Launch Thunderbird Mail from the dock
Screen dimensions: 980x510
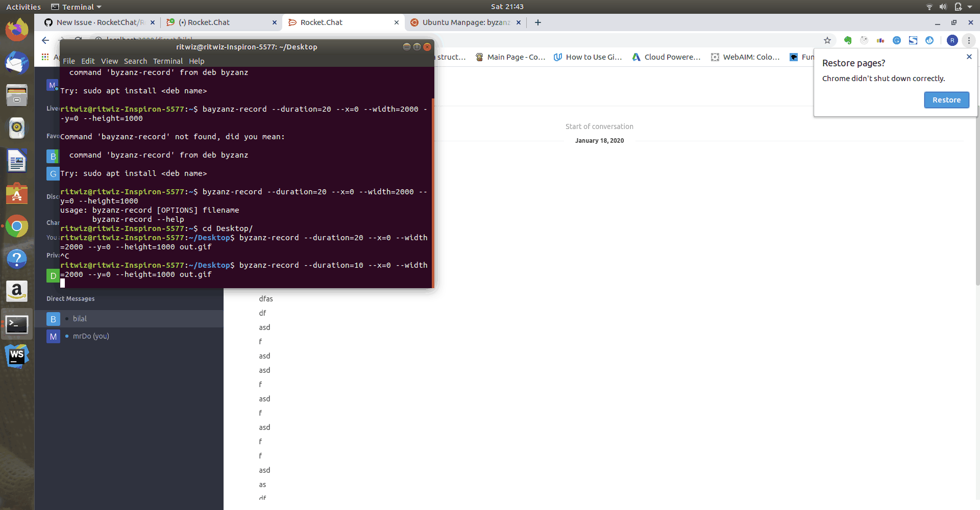[x=17, y=62]
